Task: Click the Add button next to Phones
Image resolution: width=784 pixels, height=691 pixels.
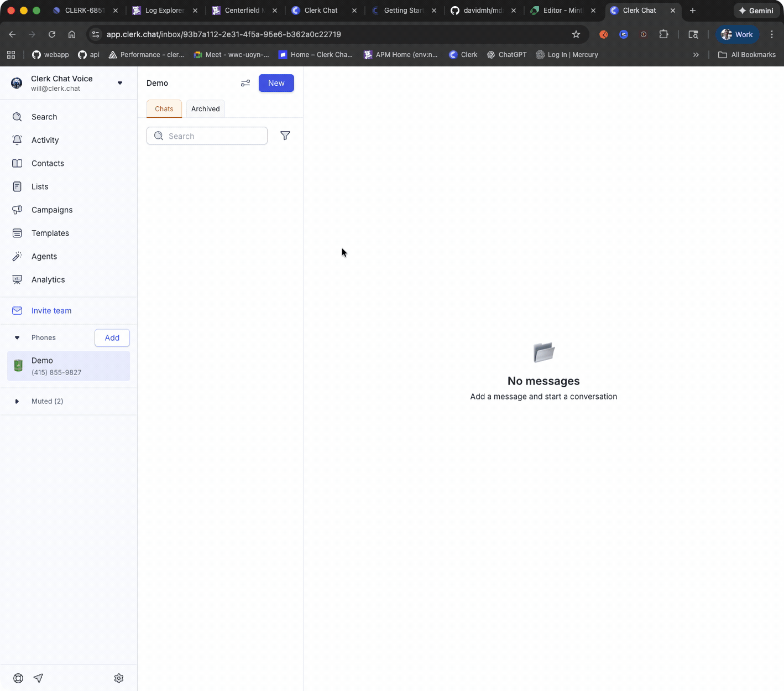Action: tap(112, 337)
